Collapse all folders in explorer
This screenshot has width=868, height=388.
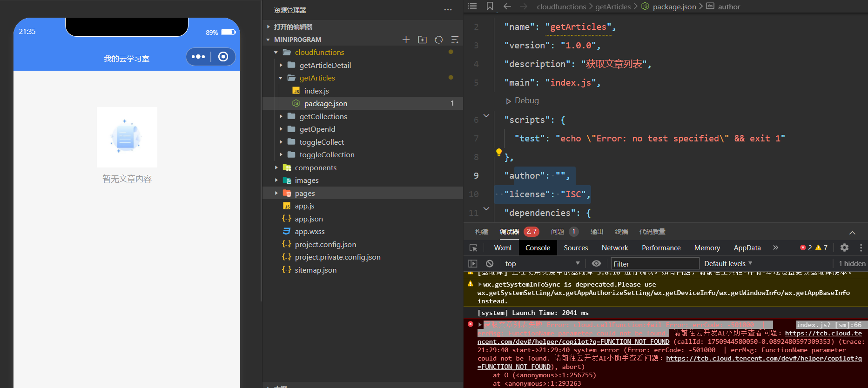point(455,40)
